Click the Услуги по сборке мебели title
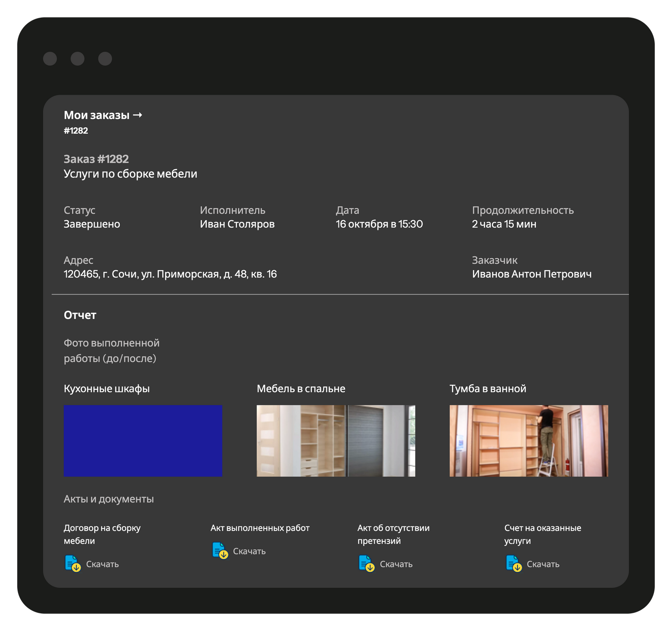The height and width of the screenshot is (631, 672). click(130, 174)
